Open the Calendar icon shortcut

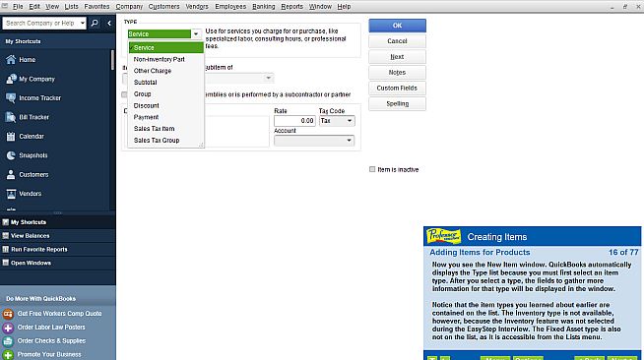tap(11, 136)
